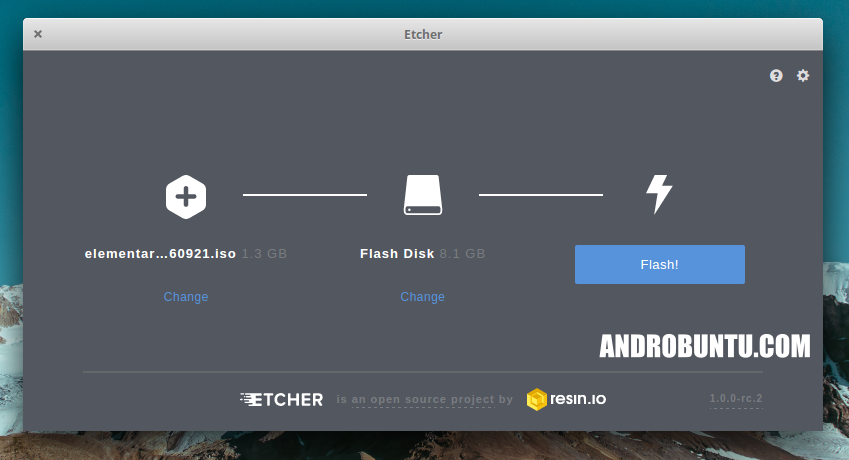
Task: Close the Etcher window
Action: point(38,34)
